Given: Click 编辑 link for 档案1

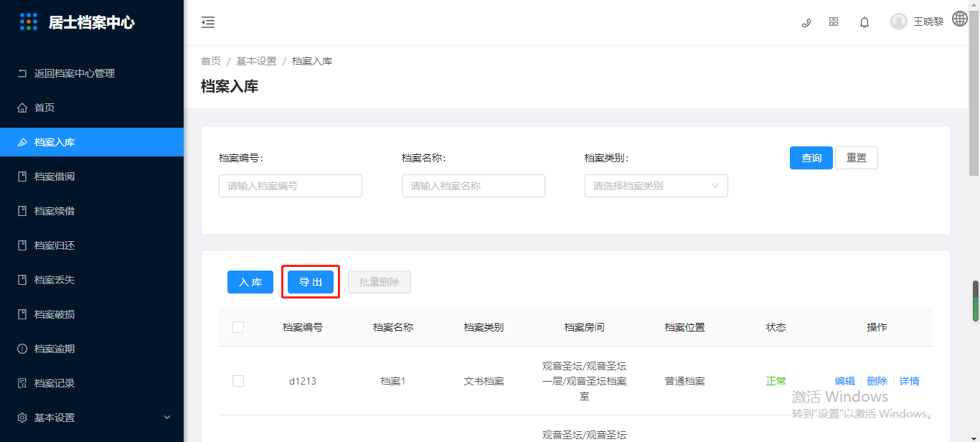Looking at the screenshot, I should tap(845, 381).
